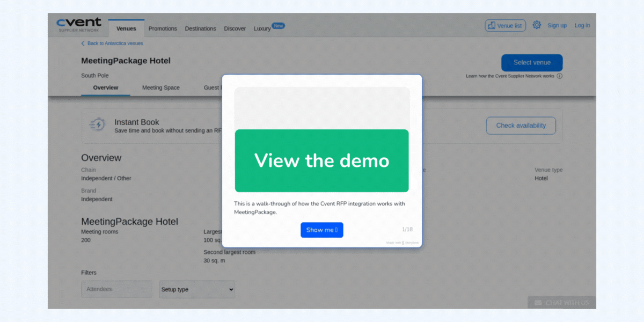Screen dimensions: 644x322
Task: Click Check availability
Action: tap(521, 125)
